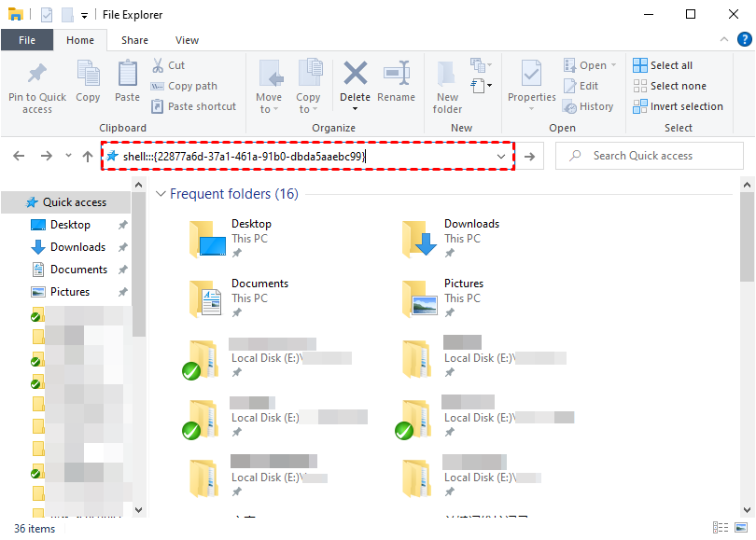
Task: Go Up one level arrow
Action: click(x=88, y=156)
